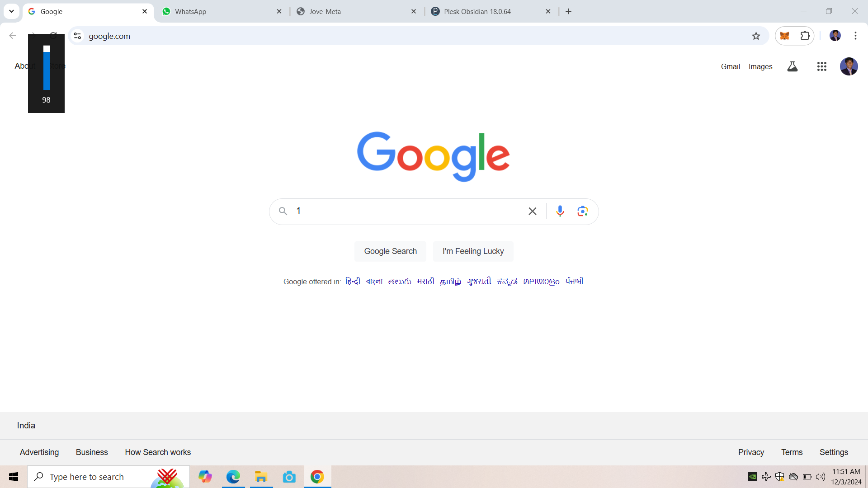The height and width of the screenshot is (488, 868).
Task: Open NVIDIA tray icon
Action: 752,477
